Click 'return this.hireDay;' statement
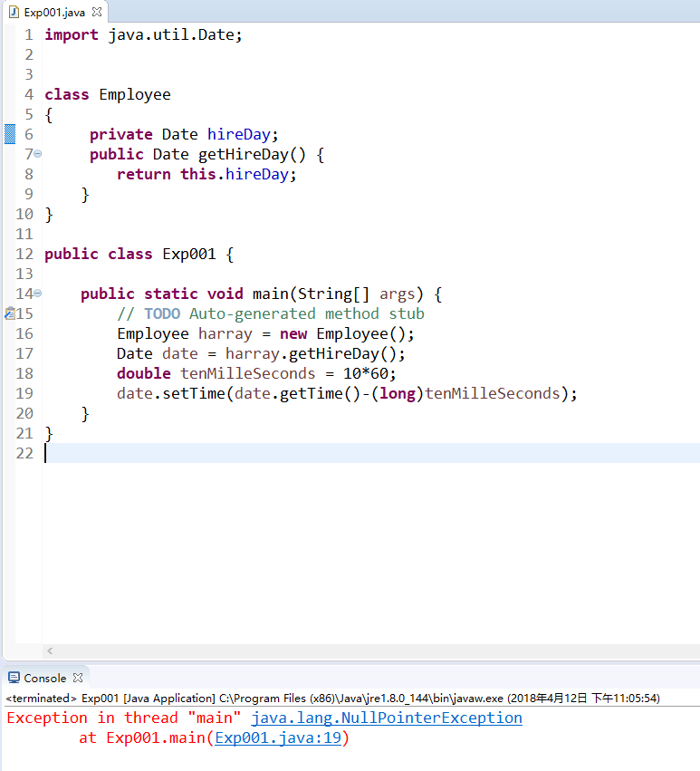The height and width of the screenshot is (771, 700). point(206,174)
